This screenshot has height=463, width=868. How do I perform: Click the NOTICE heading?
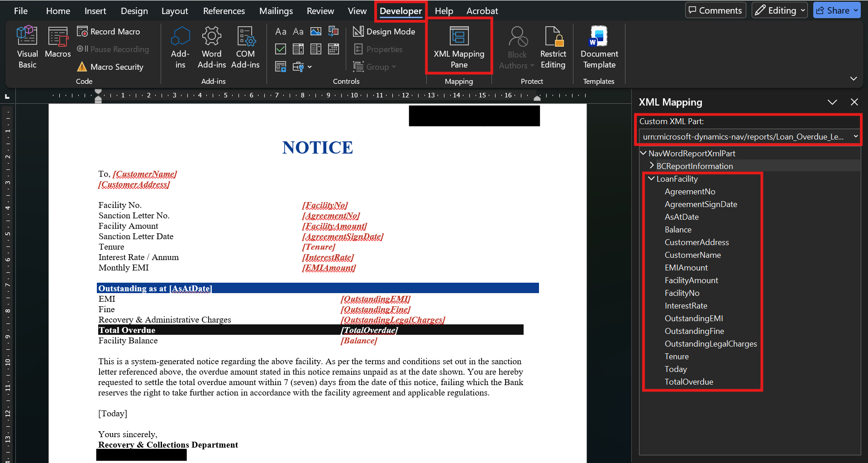(317, 148)
